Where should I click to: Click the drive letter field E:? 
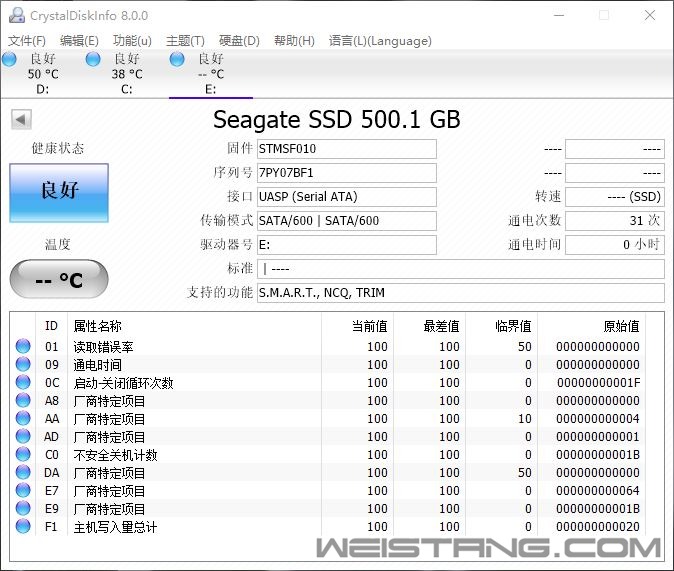tap(347, 245)
